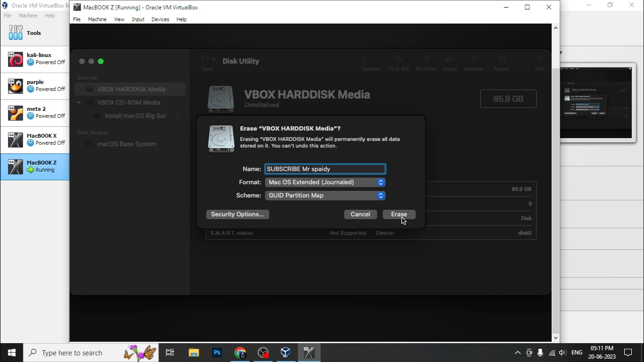644x362 pixels.
Task: Click the hard disk icon in the erase dialog
Action: pyautogui.click(x=221, y=139)
